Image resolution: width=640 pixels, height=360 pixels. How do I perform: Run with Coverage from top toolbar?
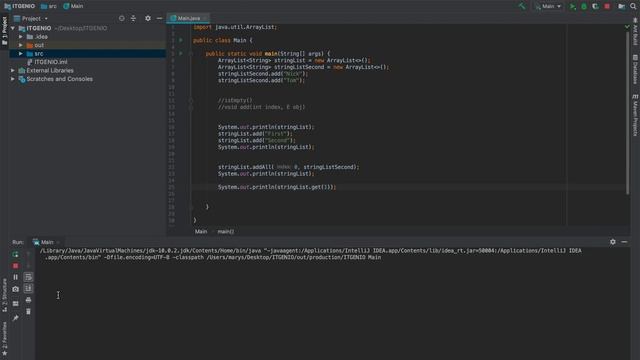[595, 6]
